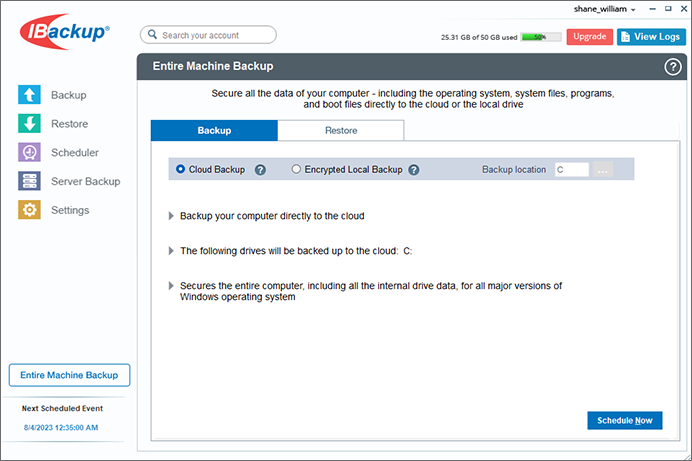Expand 'The following drives will be backed up' arrow

tap(171, 251)
